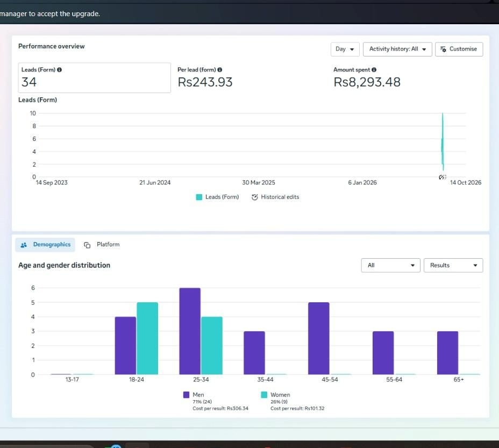
Task: Click the Men bar for ages 35-44
Action: click(254, 353)
